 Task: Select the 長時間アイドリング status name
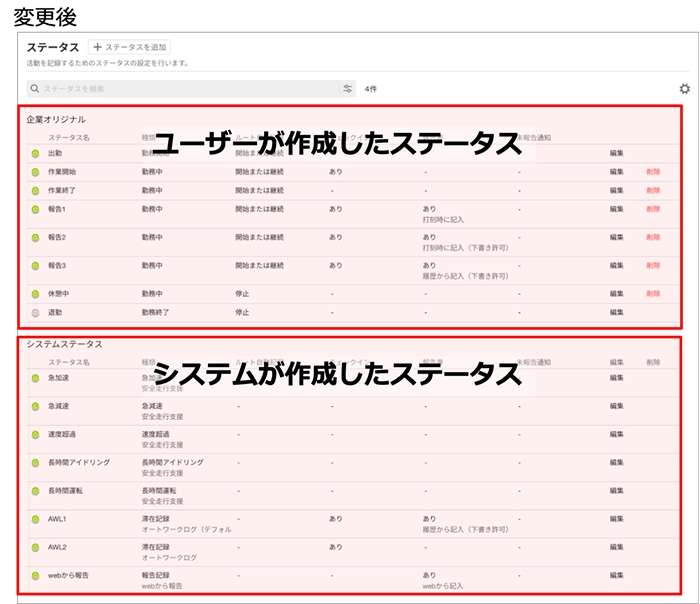pyautogui.click(x=79, y=462)
